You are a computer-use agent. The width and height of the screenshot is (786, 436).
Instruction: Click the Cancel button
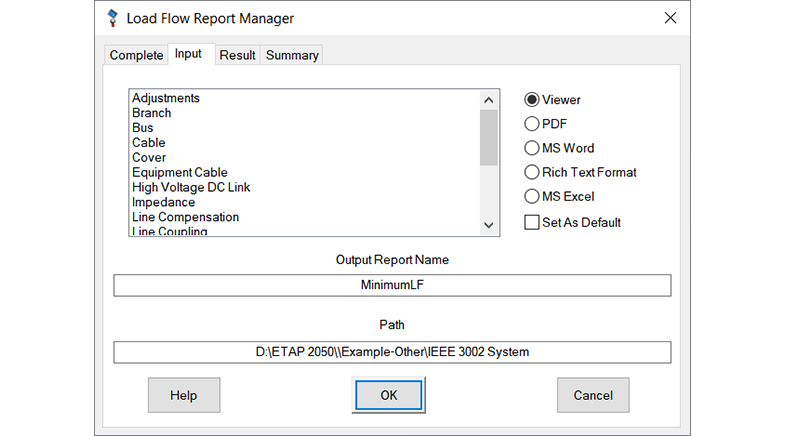(592, 395)
